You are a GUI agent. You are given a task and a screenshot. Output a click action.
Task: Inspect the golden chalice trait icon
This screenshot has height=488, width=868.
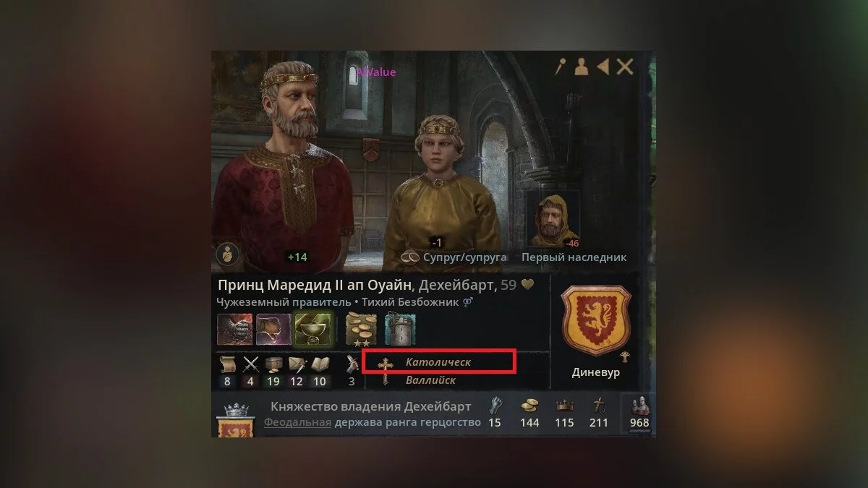(313, 329)
